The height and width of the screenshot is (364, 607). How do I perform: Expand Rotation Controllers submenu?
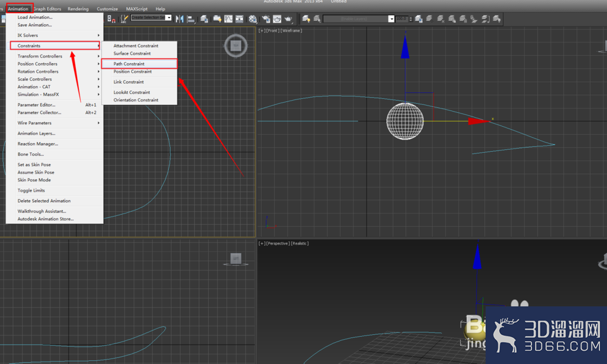tap(55, 72)
